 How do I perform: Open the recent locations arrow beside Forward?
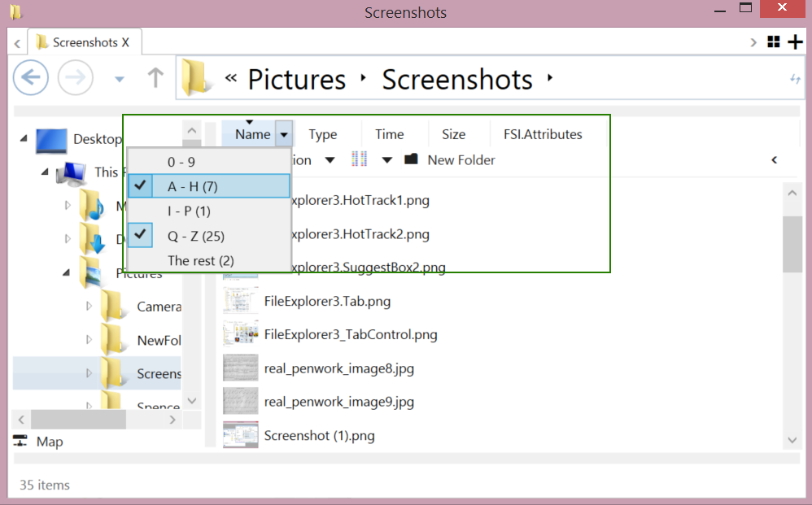tap(119, 79)
